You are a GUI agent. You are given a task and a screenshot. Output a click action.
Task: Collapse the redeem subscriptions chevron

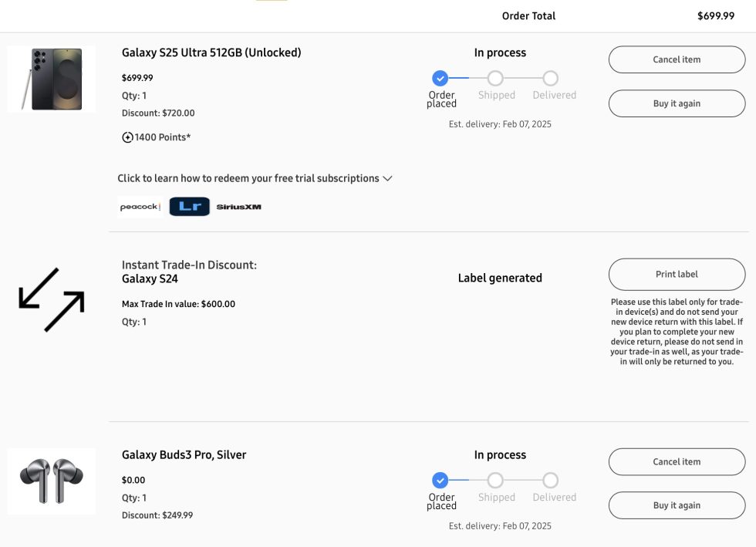387,178
